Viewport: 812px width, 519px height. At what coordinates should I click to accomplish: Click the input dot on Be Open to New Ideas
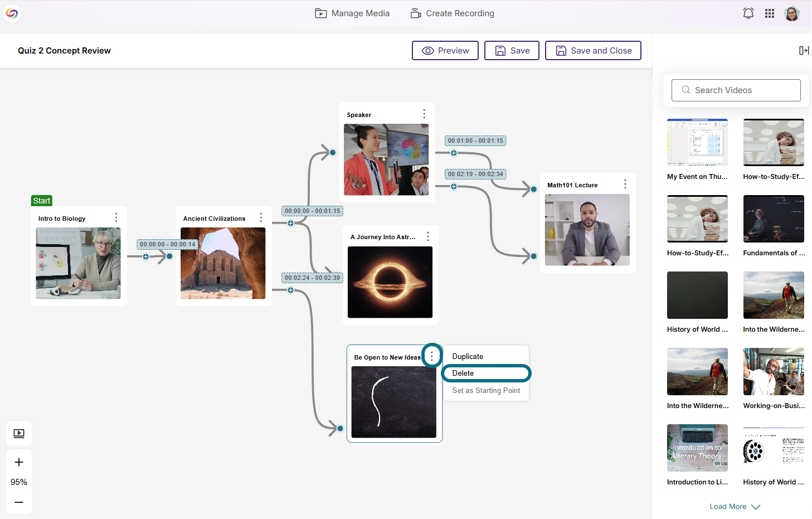click(340, 428)
